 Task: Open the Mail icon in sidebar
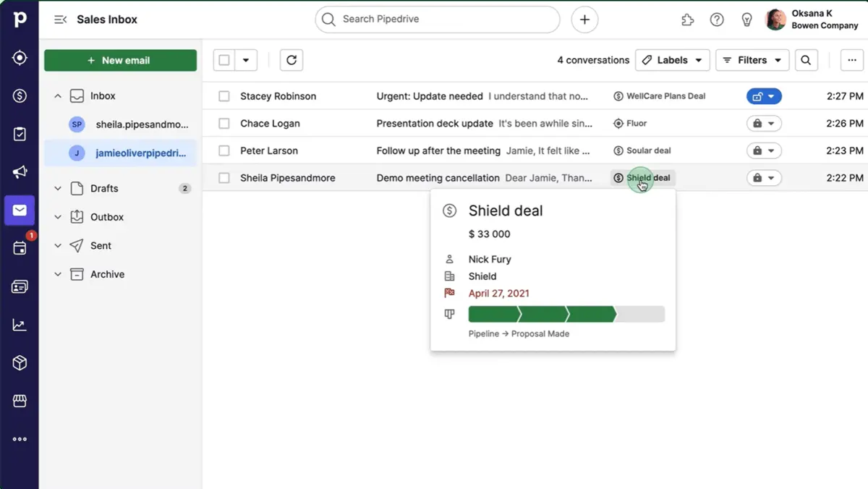[x=20, y=211]
